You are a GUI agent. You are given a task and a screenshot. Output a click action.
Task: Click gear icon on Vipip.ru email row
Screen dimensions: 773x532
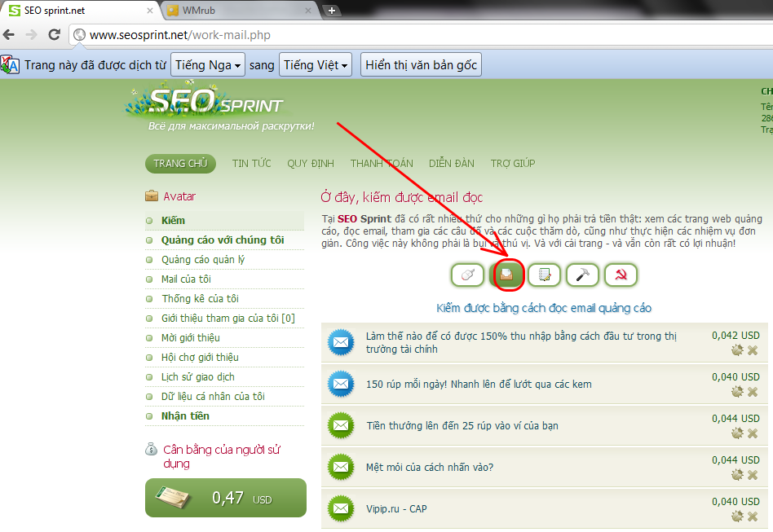coord(737,517)
